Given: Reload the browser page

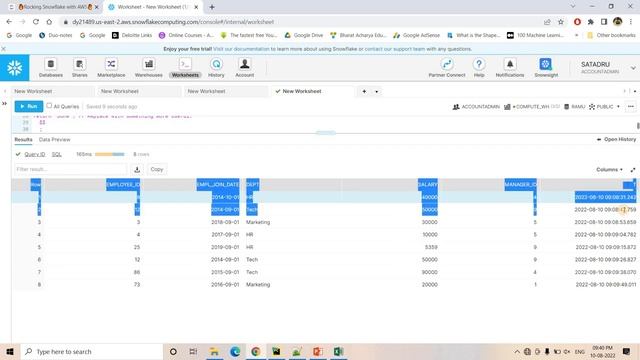Looking at the screenshot, I should click(36, 22).
